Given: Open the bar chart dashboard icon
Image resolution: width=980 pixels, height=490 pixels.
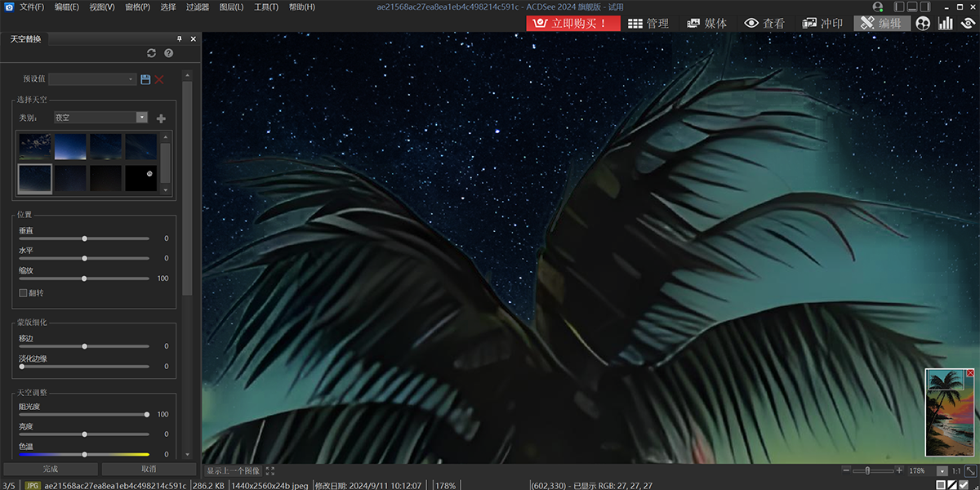Looking at the screenshot, I should tap(946, 23).
